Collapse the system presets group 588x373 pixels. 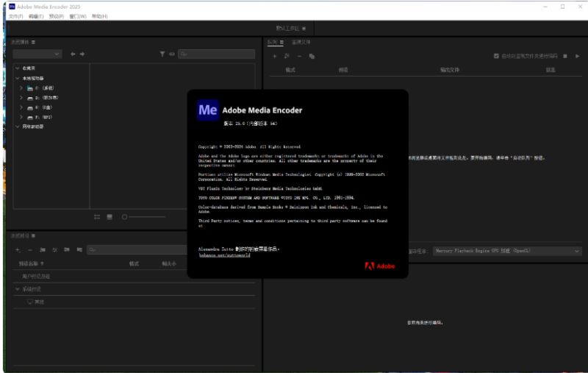tap(17, 289)
